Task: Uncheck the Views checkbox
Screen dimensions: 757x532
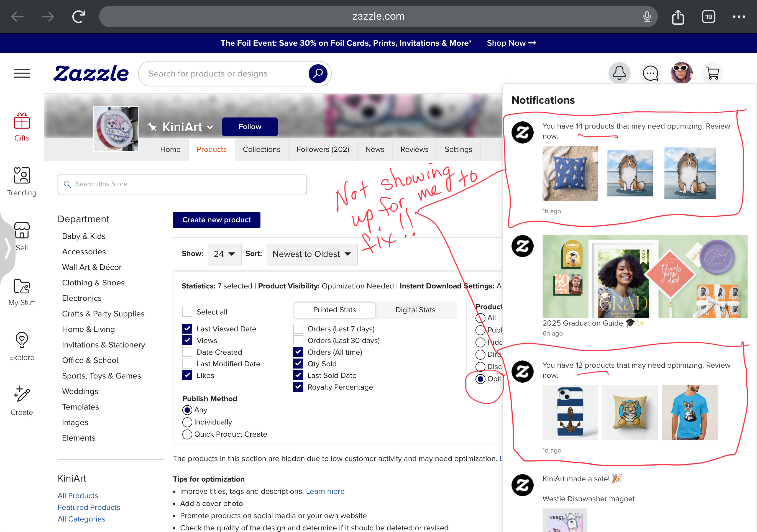Action: (x=187, y=340)
